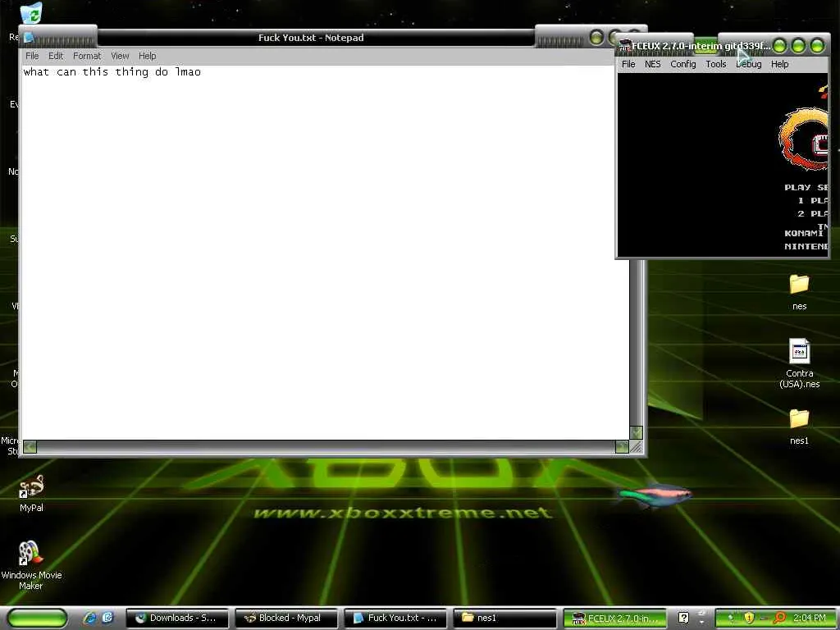Switch to the Notepad taskbar button

pos(396,618)
